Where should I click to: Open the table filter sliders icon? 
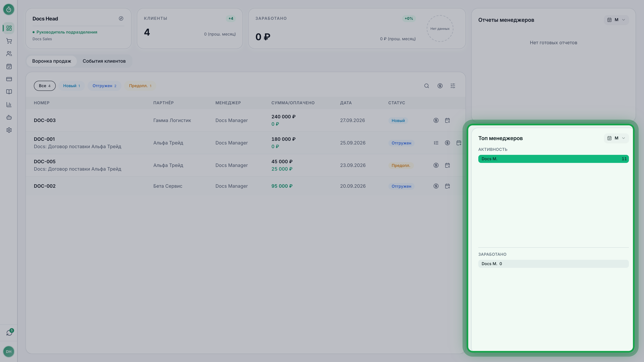[453, 86]
